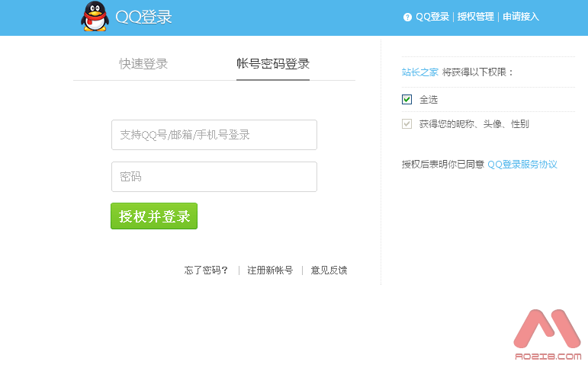
Task: Focus the QQ号/邮箱/手机号 input field
Action: pos(214,135)
